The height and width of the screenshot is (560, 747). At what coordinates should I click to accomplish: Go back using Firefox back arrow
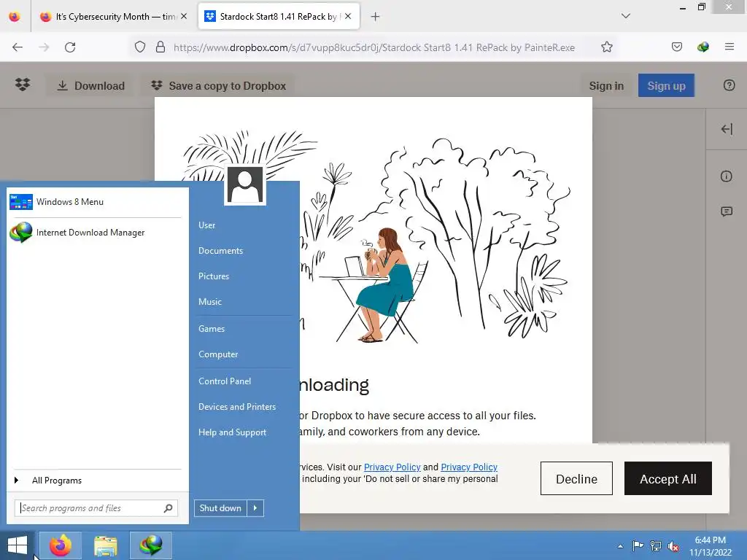(18, 47)
